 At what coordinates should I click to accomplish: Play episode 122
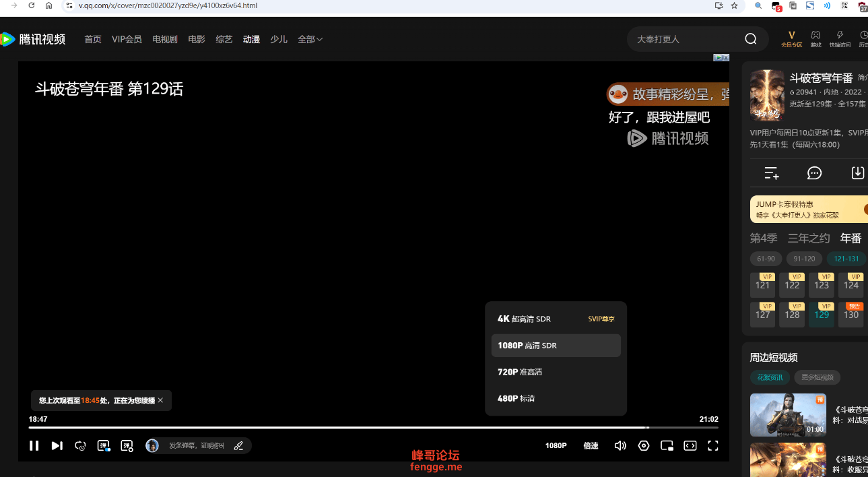[x=792, y=285]
